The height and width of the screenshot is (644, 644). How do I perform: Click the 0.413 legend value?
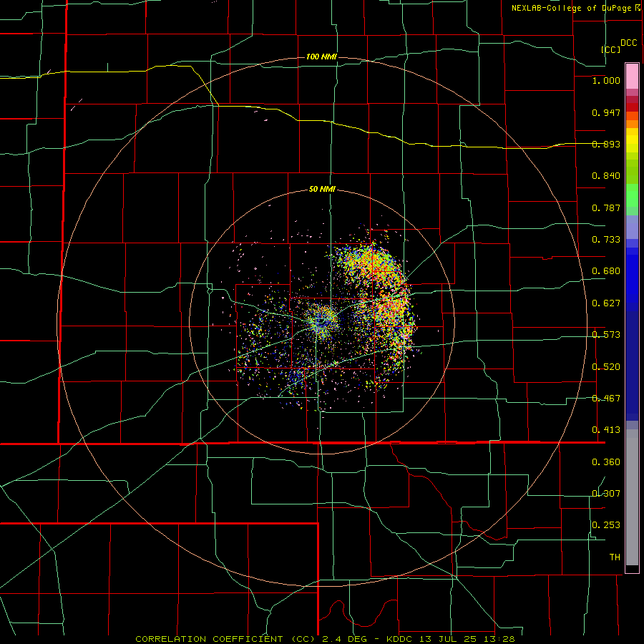pos(606,430)
